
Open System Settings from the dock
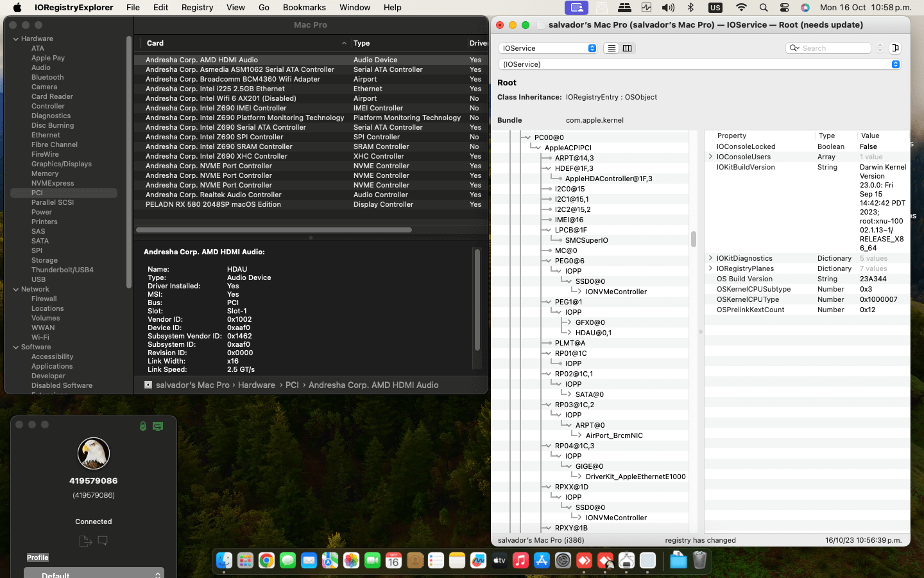[563, 561]
